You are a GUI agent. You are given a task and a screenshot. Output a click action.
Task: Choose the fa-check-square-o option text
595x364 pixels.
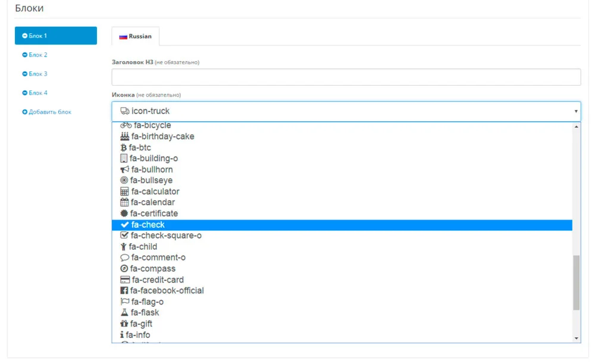click(x=166, y=236)
